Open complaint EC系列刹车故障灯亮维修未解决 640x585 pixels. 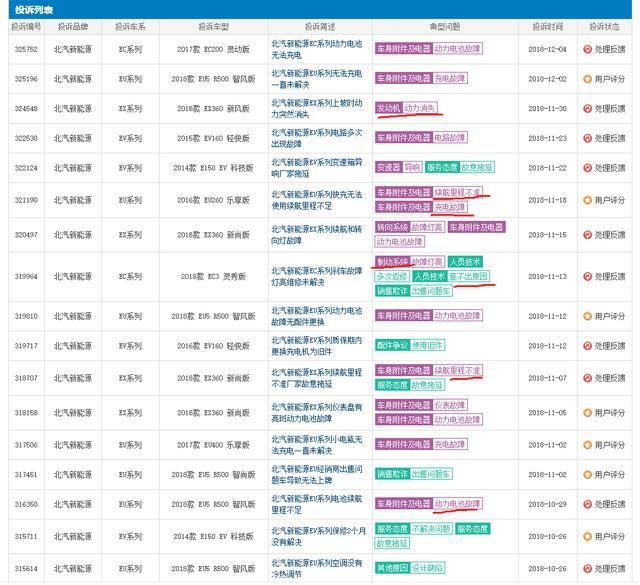pos(317,276)
